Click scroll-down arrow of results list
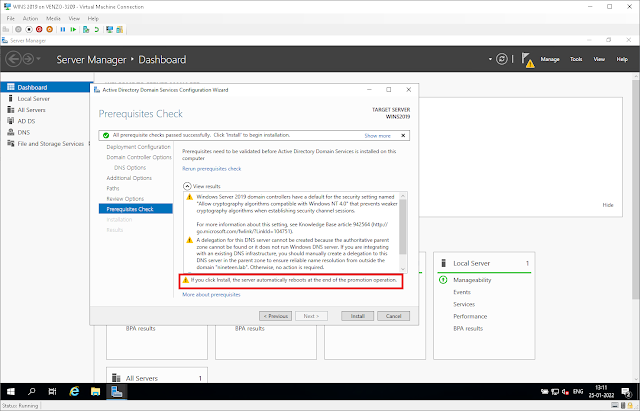This screenshot has width=640, height=411. (x=403, y=269)
